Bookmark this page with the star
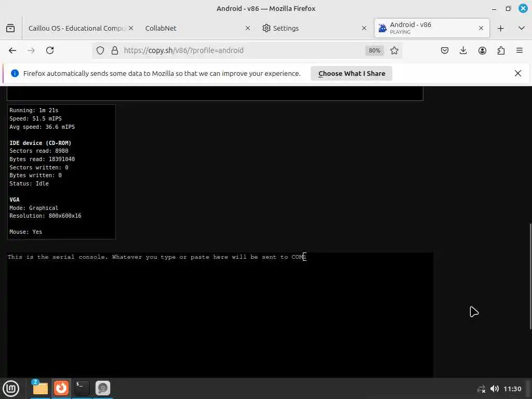The width and height of the screenshot is (532, 399). [394, 50]
